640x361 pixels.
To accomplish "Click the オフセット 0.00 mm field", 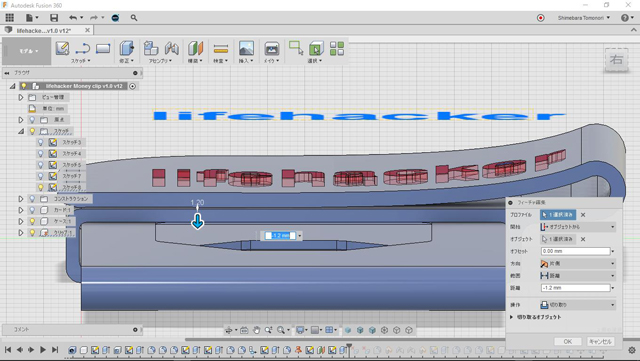I will pyautogui.click(x=576, y=251).
